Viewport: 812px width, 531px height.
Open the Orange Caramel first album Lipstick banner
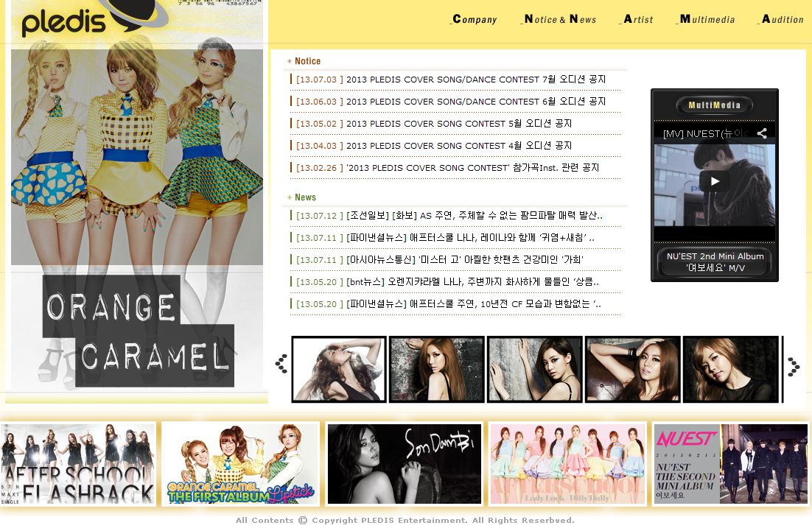point(240,464)
